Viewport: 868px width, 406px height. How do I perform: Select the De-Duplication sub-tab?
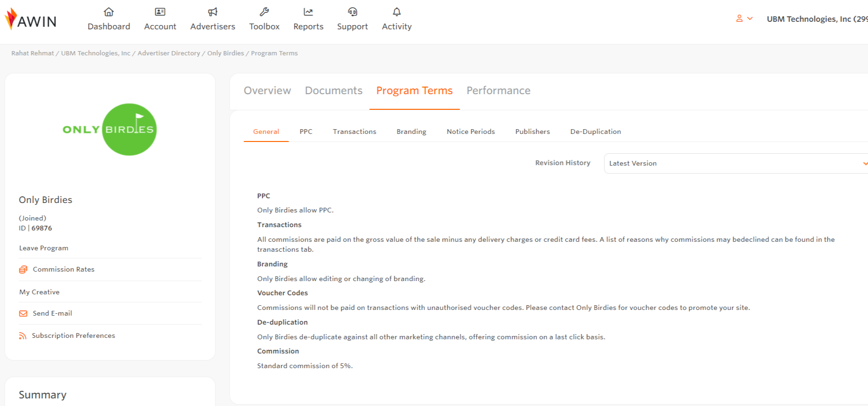tap(595, 132)
